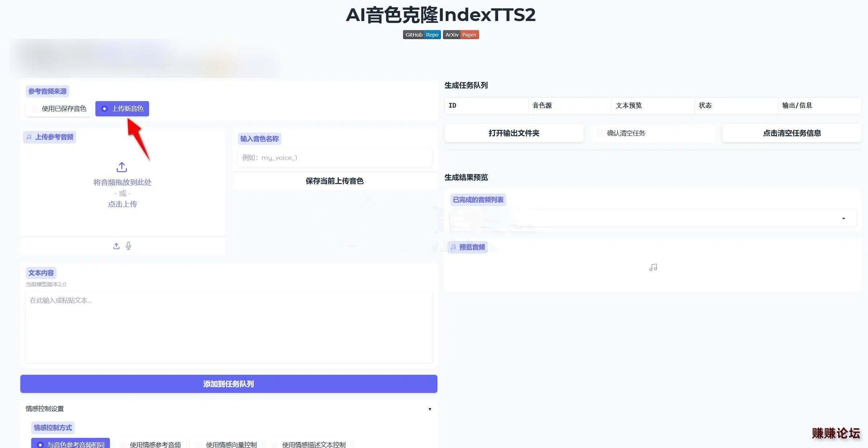
Task: Select the microphone record icon
Action: (128, 246)
